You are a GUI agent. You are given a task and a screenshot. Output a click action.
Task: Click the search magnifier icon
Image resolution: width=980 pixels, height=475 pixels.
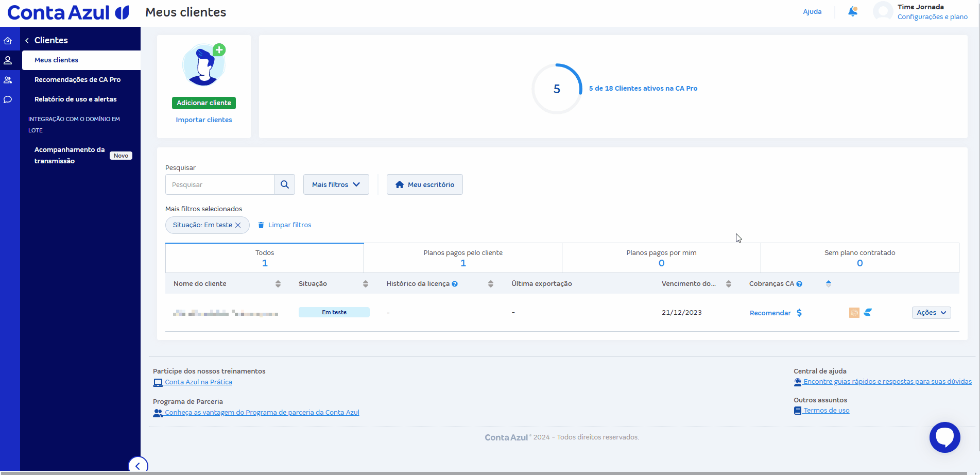[284, 184]
